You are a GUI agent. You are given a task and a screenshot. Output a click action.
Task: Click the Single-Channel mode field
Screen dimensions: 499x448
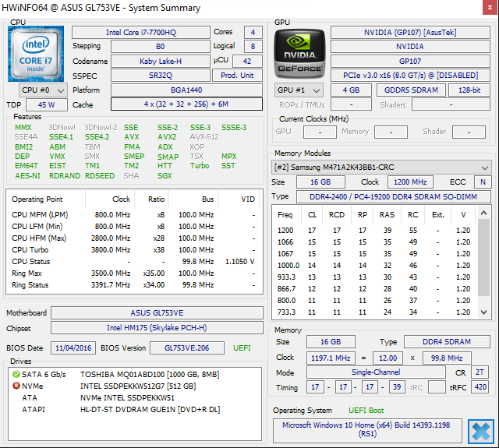[376, 372]
